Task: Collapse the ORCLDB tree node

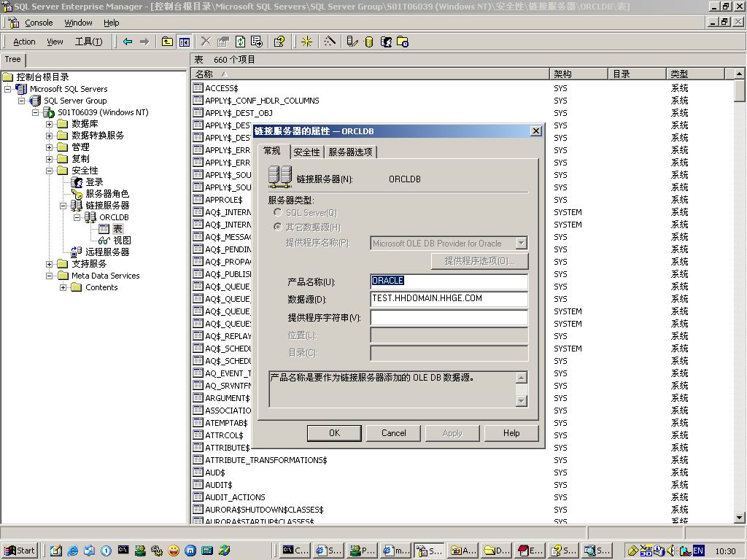Action: 77,217
